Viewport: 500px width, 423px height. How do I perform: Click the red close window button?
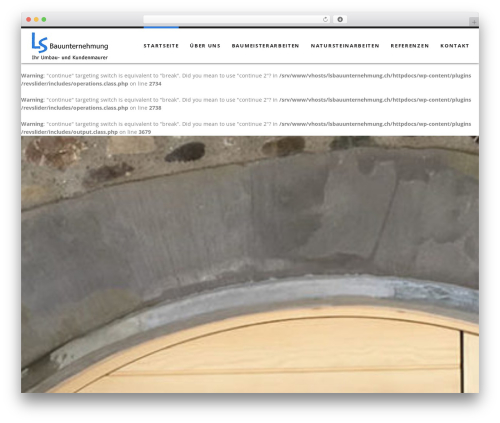point(29,20)
